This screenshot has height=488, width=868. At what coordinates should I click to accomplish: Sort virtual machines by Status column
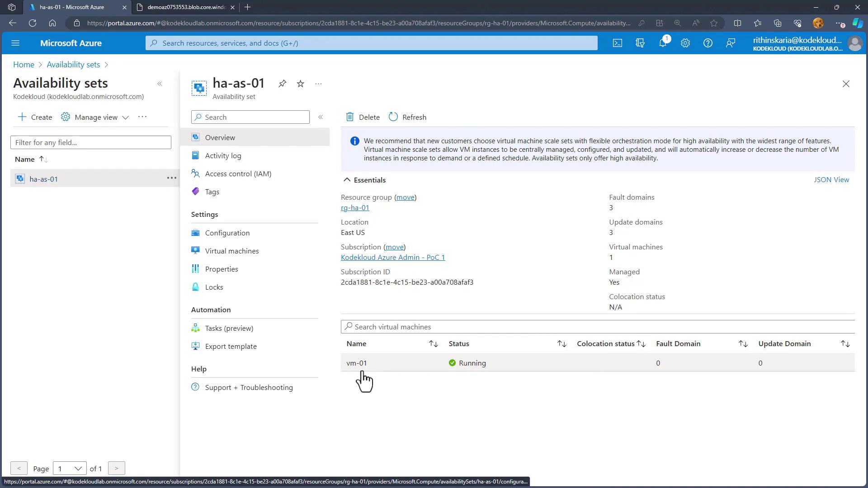tap(561, 344)
